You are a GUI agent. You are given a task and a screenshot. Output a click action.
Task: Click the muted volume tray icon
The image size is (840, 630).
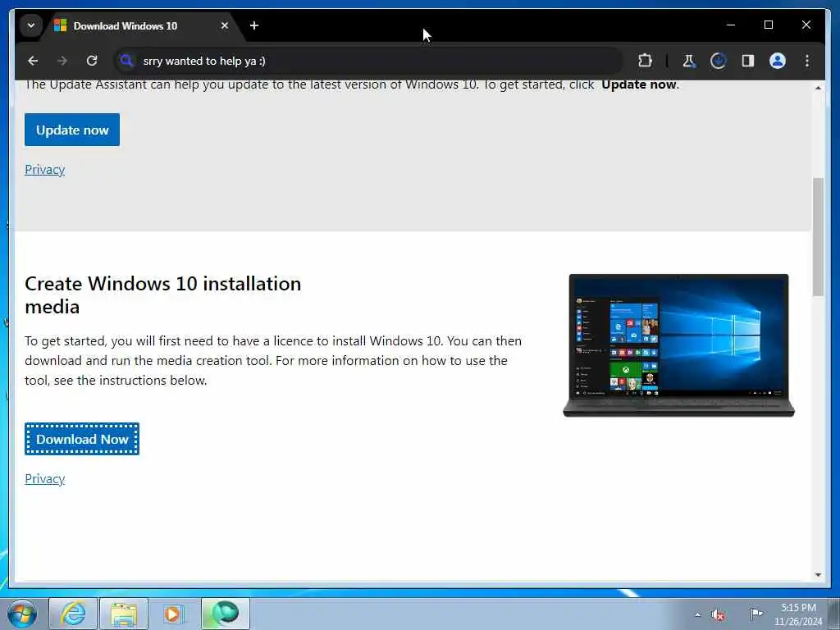[718, 614]
